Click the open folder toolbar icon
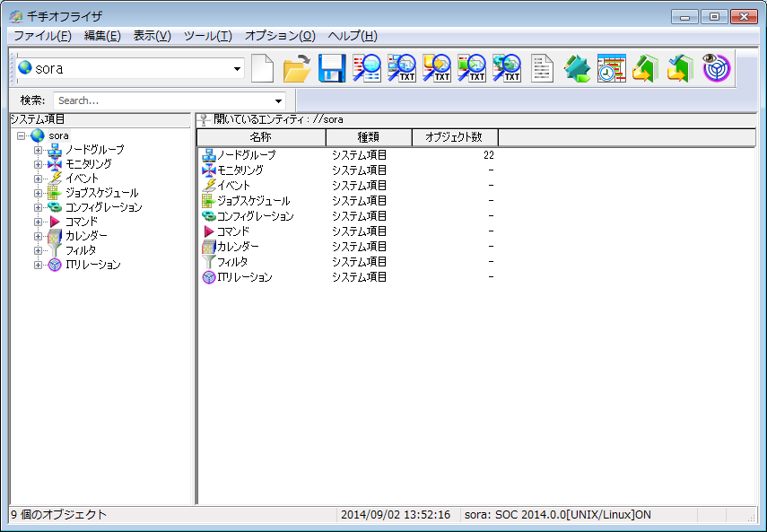The height and width of the screenshot is (532, 767). (x=297, y=68)
